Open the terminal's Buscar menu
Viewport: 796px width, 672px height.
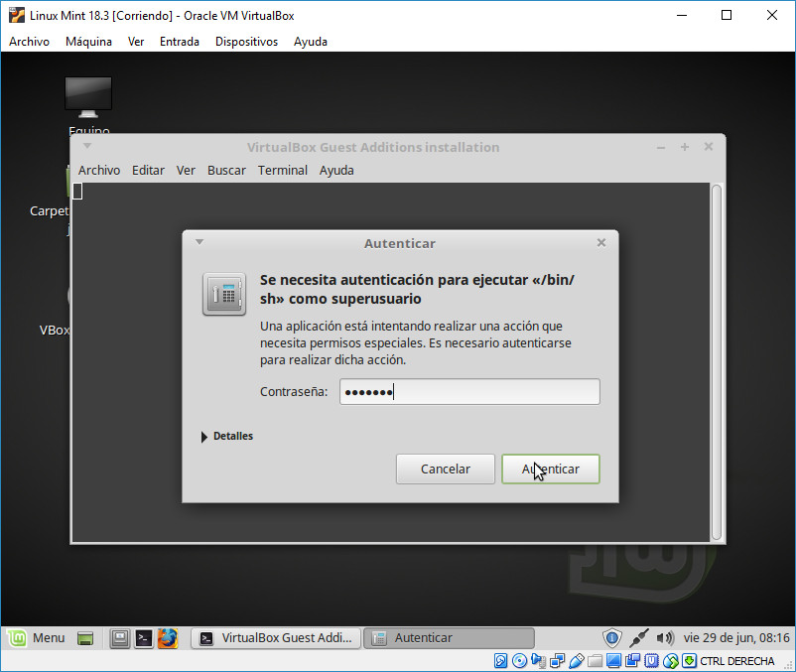(x=226, y=170)
